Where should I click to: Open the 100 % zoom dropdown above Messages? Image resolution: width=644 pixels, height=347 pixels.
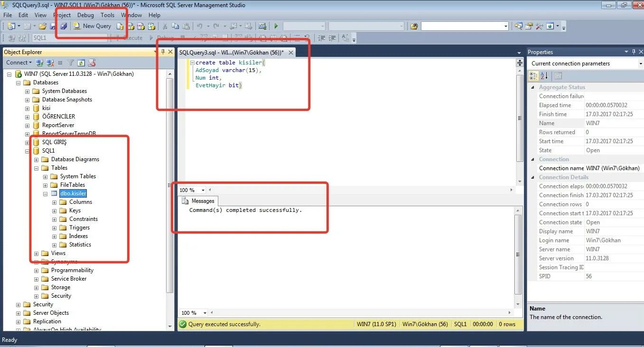[203, 190]
